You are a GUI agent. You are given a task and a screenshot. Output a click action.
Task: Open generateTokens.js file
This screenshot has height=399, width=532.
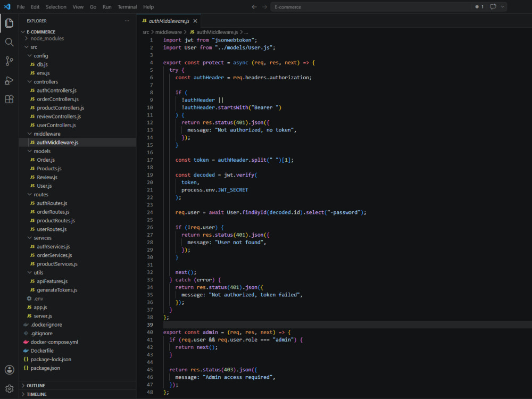[x=57, y=290]
